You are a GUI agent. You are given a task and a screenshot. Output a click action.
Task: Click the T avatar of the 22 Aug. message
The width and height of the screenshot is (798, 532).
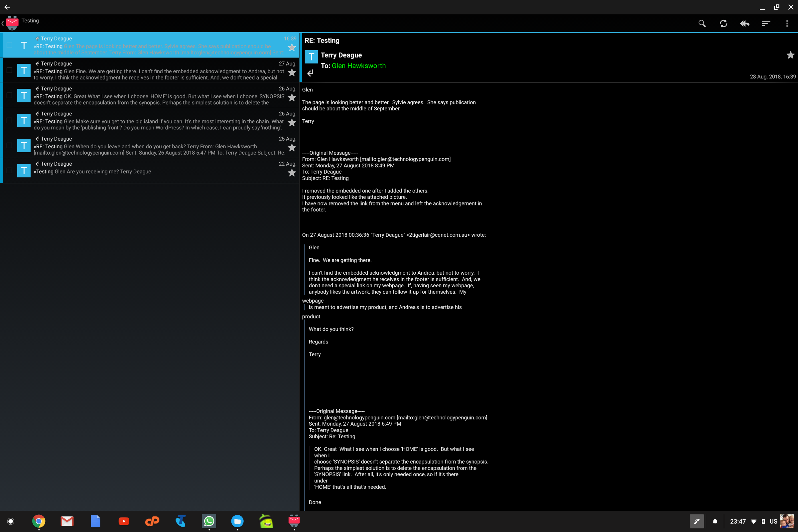tap(24, 171)
